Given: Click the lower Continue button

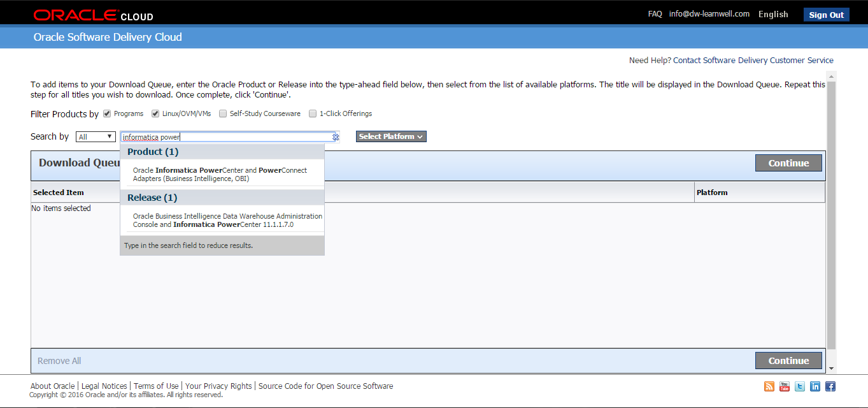Looking at the screenshot, I should 788,361.
